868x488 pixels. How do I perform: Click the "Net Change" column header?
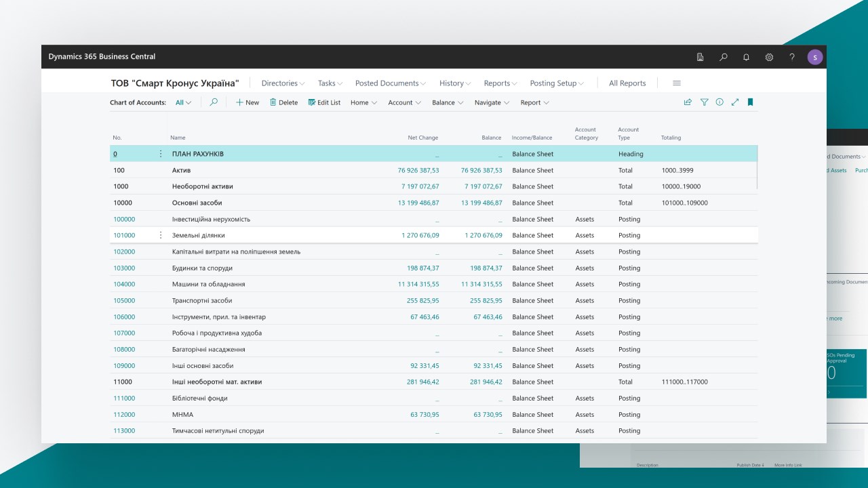(423, 138)
